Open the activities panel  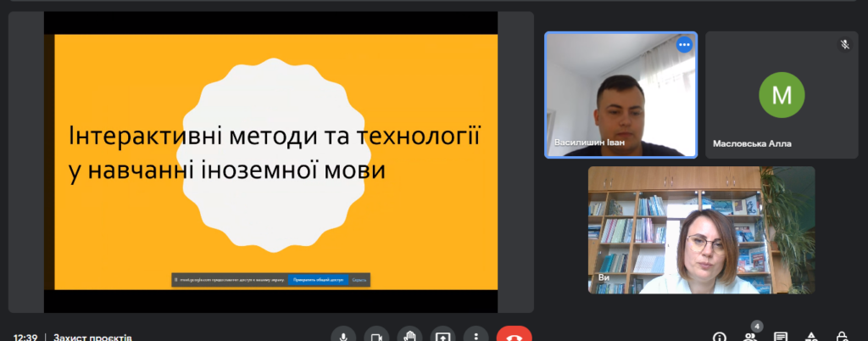point(811,337)
